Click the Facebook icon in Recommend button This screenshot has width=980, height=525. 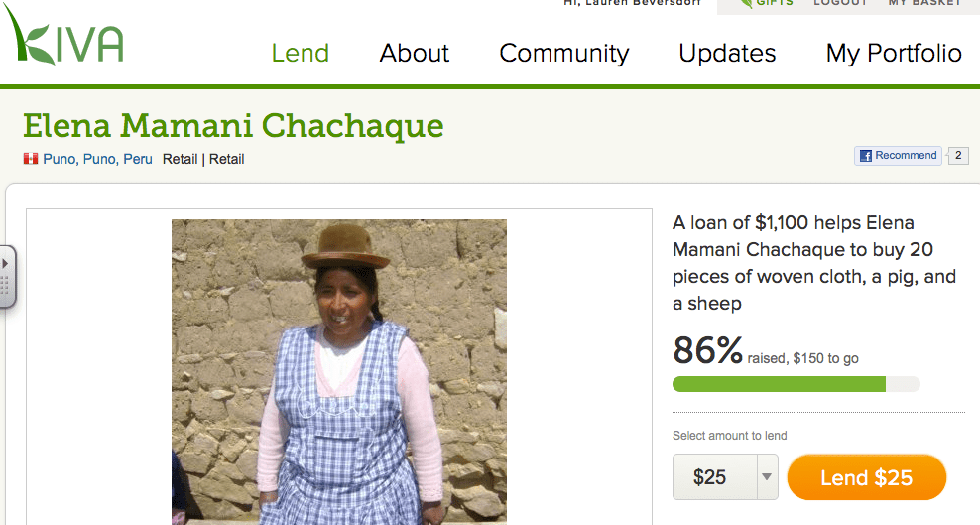[x=866, y=156]
